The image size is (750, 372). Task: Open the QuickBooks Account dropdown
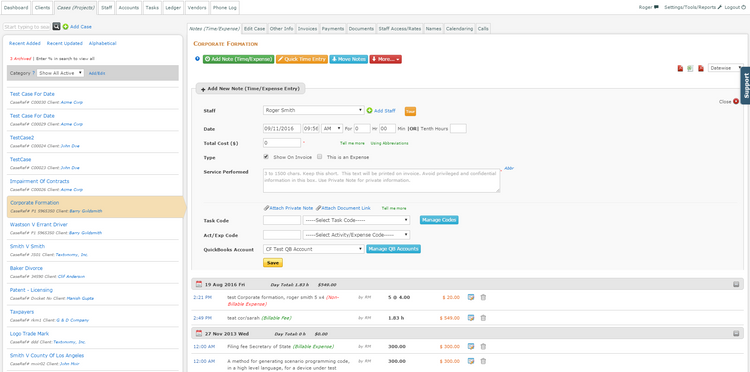[x=314, y=249]
